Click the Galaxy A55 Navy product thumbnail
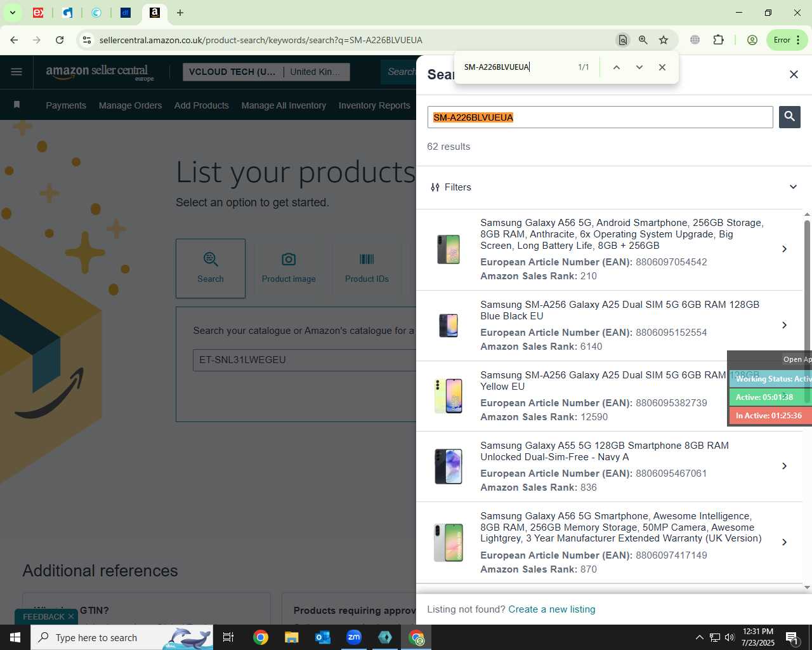 point(449,466)
